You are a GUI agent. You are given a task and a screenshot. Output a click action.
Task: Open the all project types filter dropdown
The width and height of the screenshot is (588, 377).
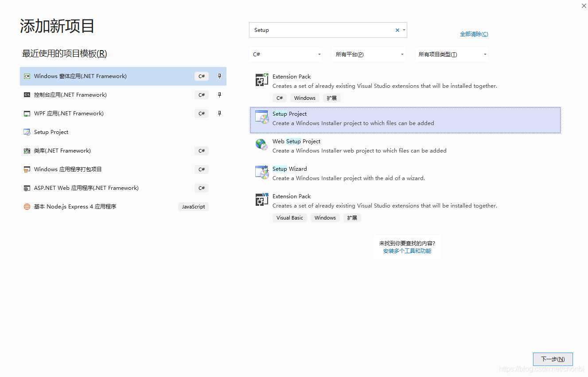click(x=452, y=55)
